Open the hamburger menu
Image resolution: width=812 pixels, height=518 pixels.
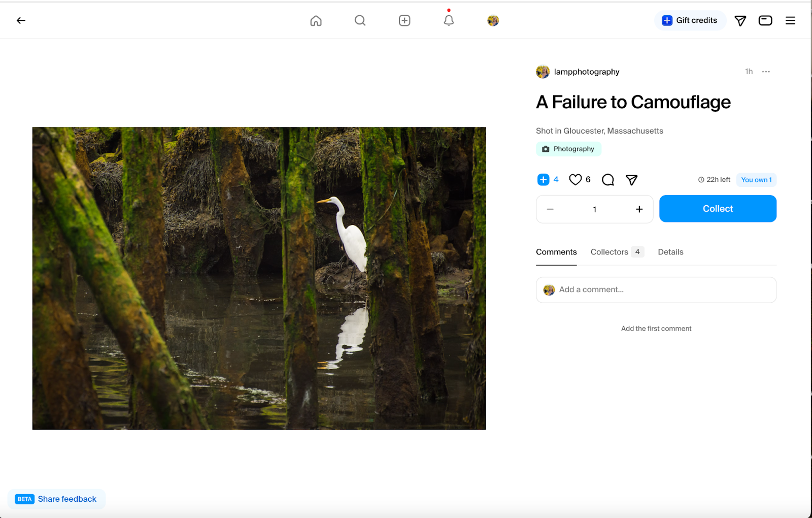790,20
